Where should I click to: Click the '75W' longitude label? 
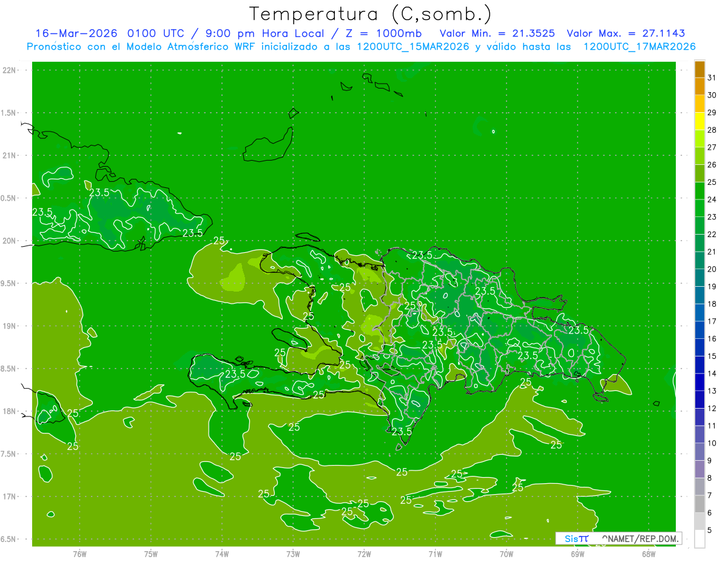pos(150,554)
